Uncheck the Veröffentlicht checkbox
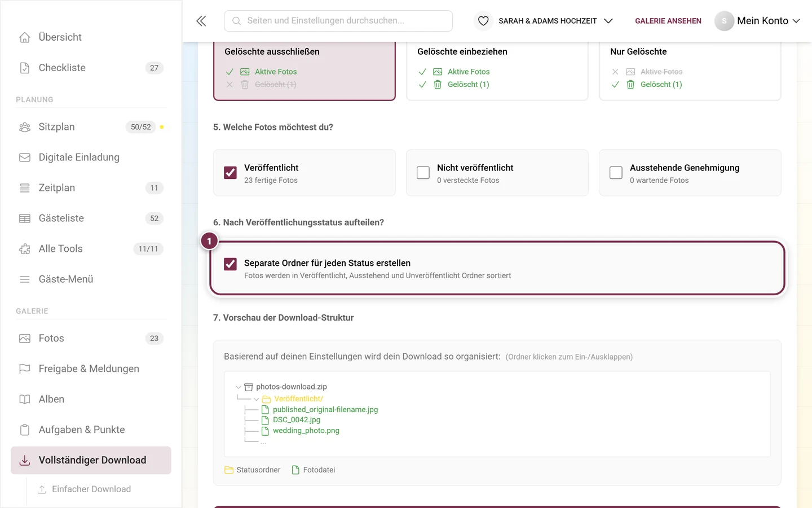Viewport: 812px width, 508px height. 230,173
